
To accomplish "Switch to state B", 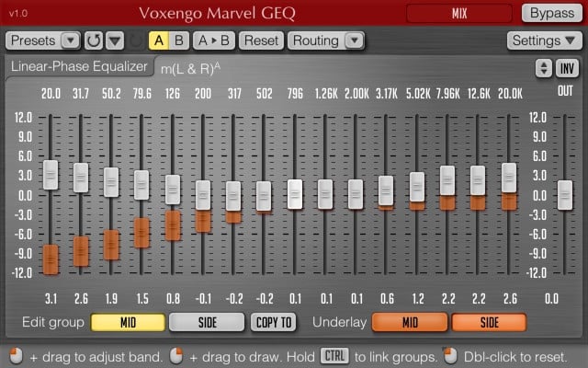I will click(180, 40).
